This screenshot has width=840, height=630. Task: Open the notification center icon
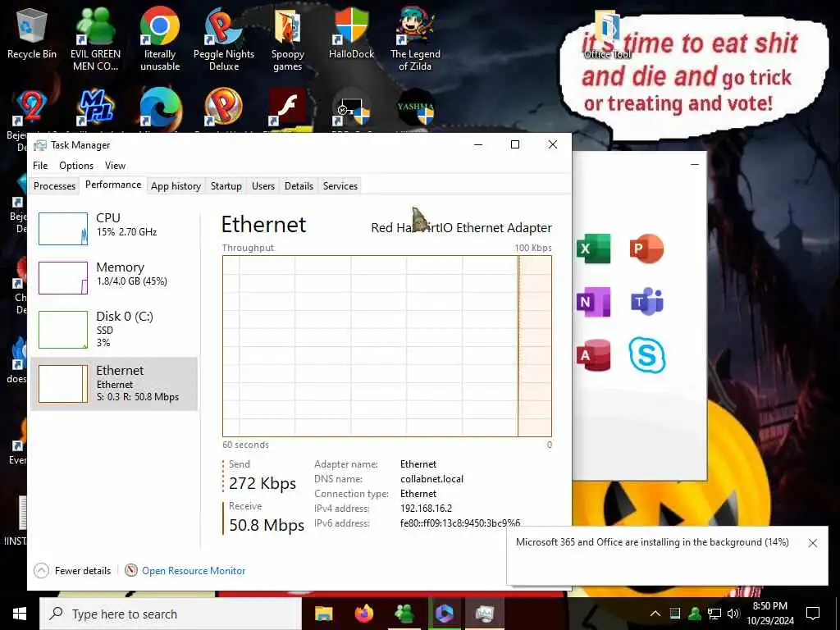pyautogui.click(x=813, y=614)
